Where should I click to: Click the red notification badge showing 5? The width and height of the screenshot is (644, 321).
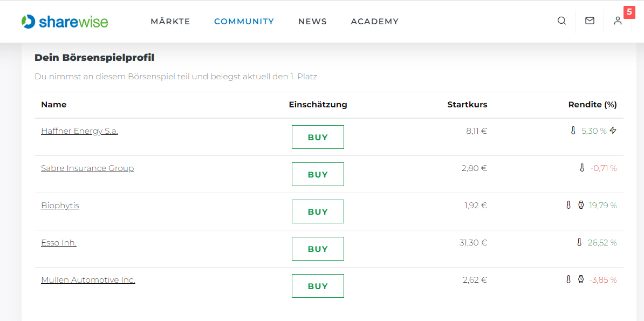[x=629, y=12]
